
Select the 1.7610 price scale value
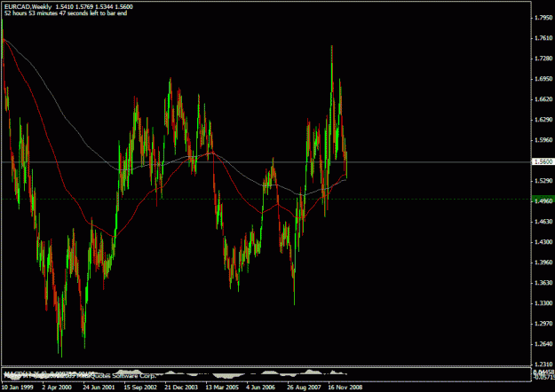pos(544,38)
